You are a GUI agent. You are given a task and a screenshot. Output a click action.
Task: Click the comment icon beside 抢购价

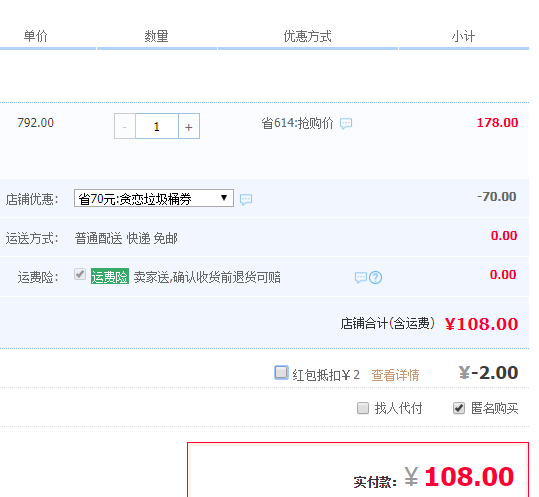tap(346, 123)
